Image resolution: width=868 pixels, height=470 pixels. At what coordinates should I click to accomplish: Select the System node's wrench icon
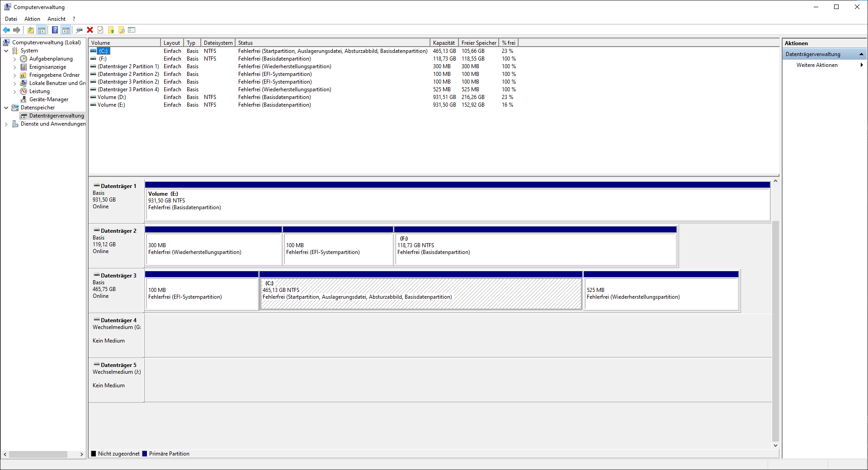coord(15,51)
